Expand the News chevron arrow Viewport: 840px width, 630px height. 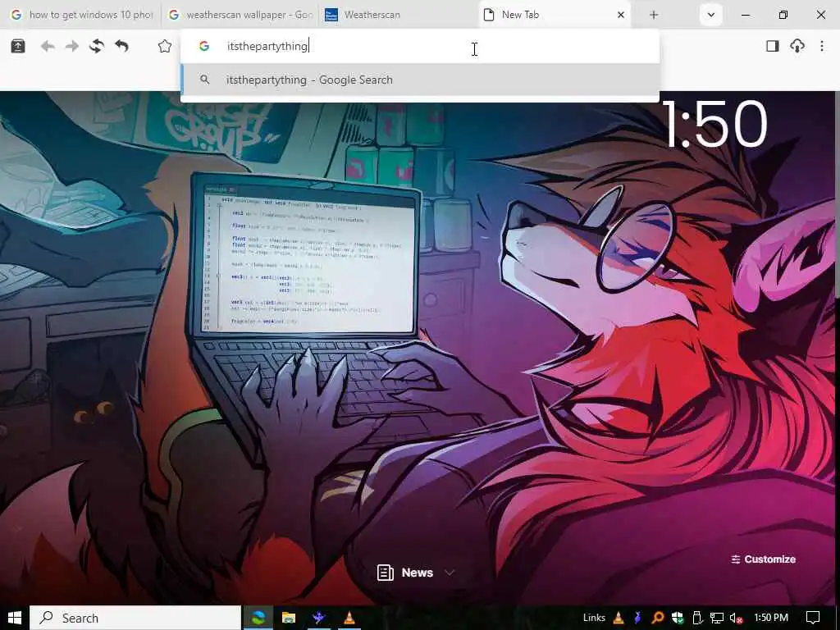pos(450,573)
